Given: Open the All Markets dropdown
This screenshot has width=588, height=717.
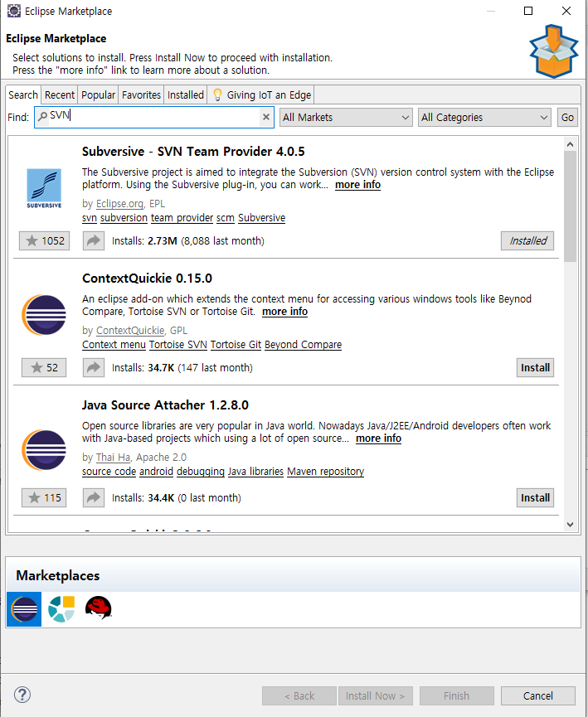Looking at the screenshot, I should click(346, 118).
